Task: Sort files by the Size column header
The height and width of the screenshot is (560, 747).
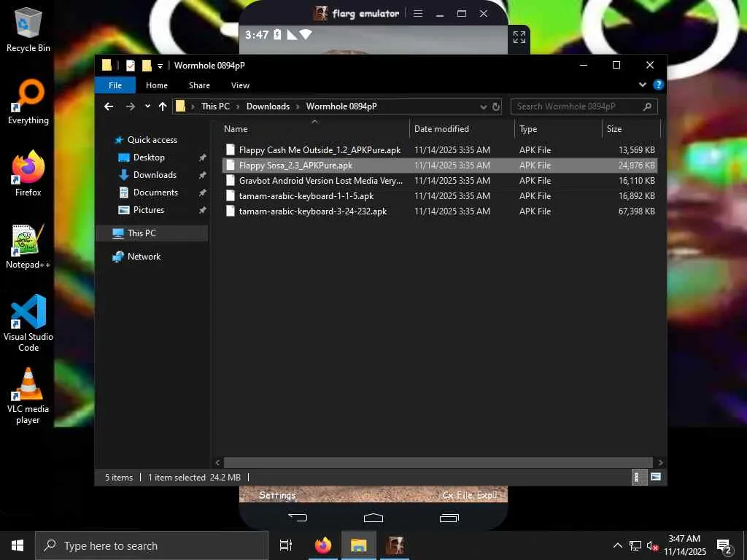Action: 631,129
